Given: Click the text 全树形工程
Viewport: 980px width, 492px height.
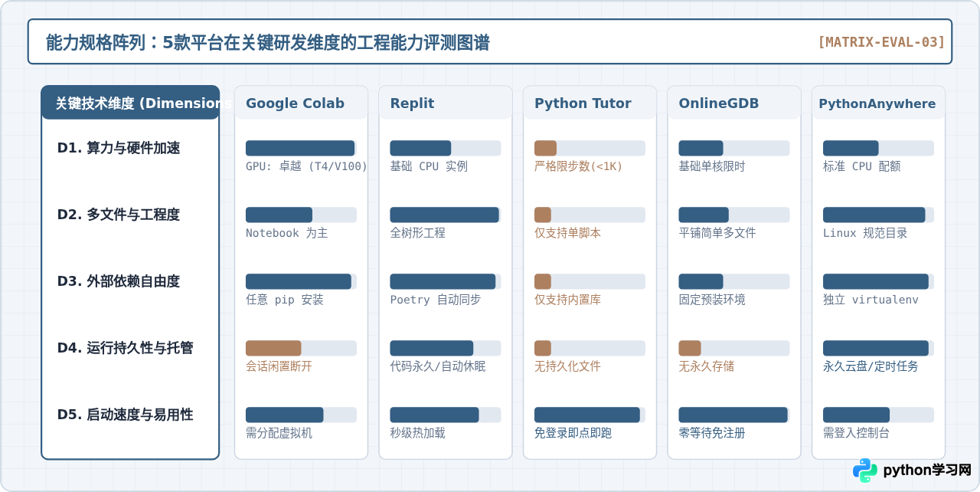Looking at the screenshot, I should [418, 233].
